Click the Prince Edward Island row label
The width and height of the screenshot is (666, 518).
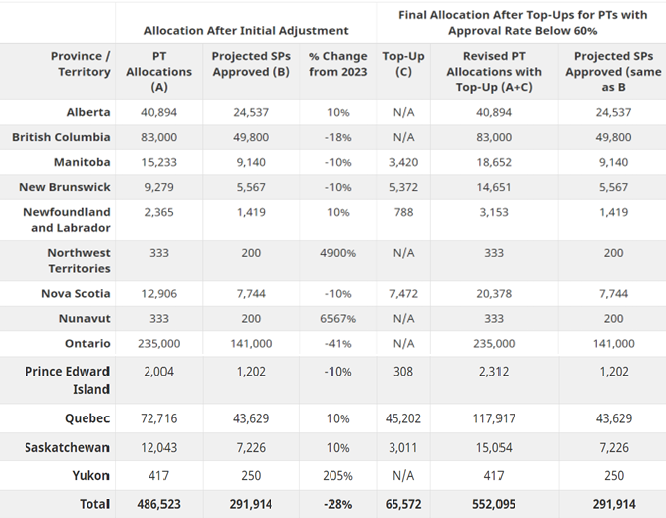point(68,380)
